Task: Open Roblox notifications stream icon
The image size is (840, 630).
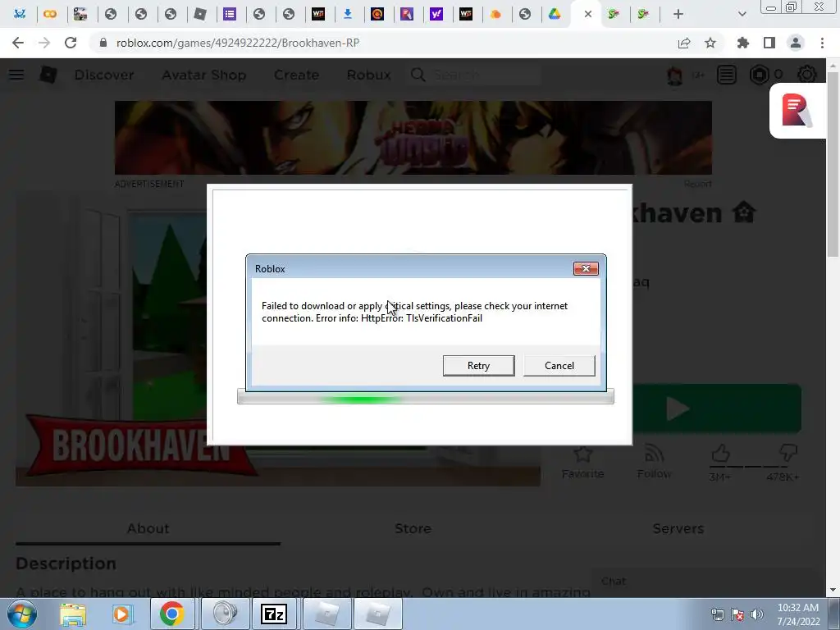Action: click(x=727, y=75)
